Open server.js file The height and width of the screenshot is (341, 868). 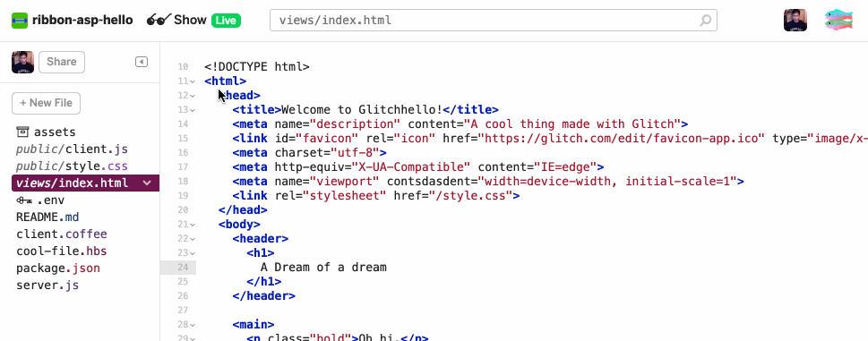coord(47,286)
